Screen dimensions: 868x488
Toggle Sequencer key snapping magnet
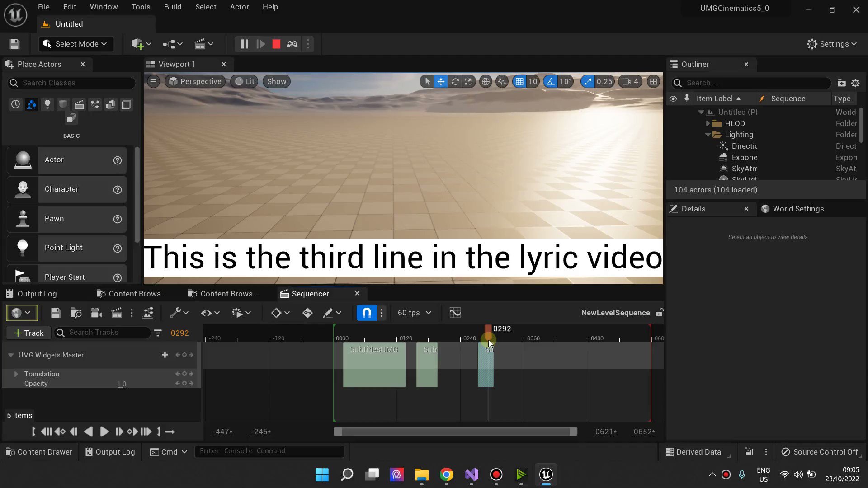pyautogui.click(x=367, y=313)
